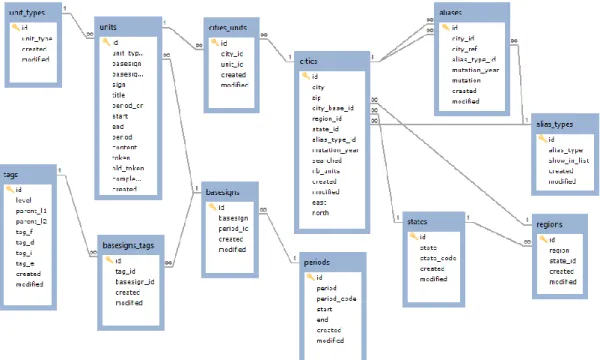
Task: Click the key icon in basesigns_tags table
Action: (109, 260)
